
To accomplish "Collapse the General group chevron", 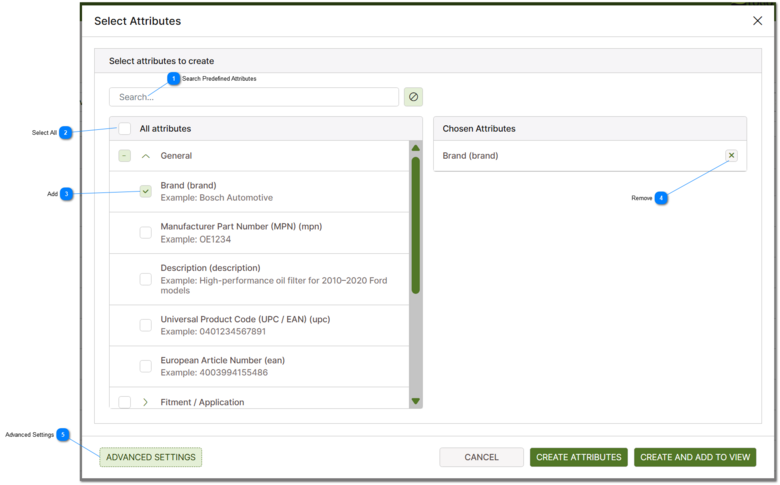I will pos(145,156).
